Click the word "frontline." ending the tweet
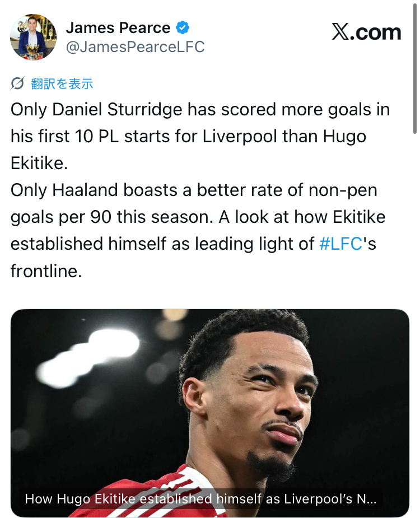420x518 pixels. tap(46, 271)
